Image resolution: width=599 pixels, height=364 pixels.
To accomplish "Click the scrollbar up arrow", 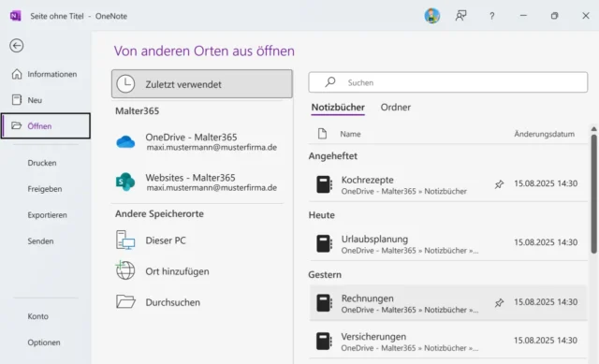I will pos(593,129).
